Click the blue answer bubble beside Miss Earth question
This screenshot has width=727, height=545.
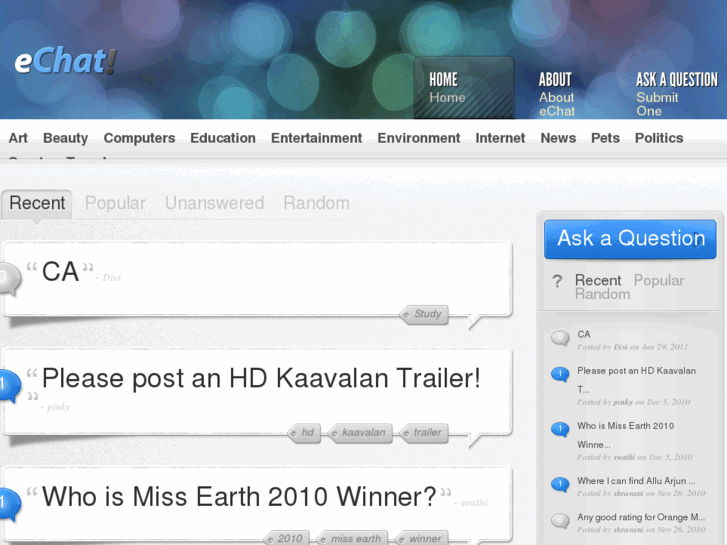click(10, 504)
